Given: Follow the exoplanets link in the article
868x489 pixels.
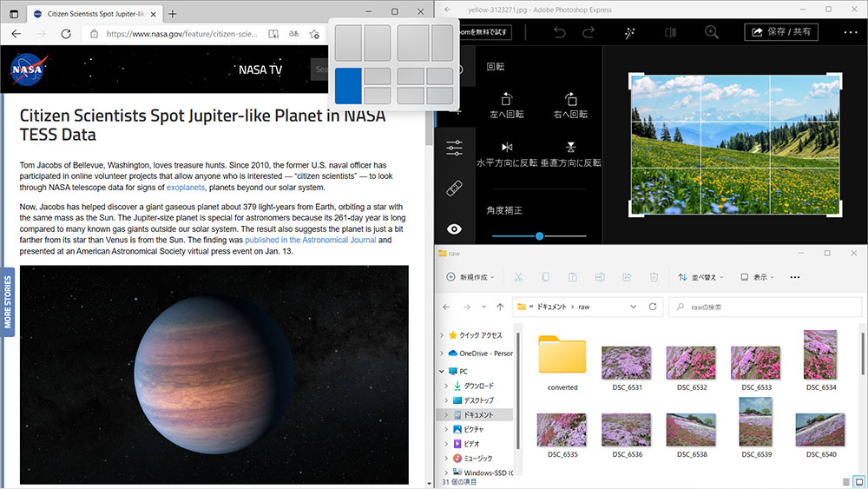Looking at the screenshot, I should click(186, 188).
